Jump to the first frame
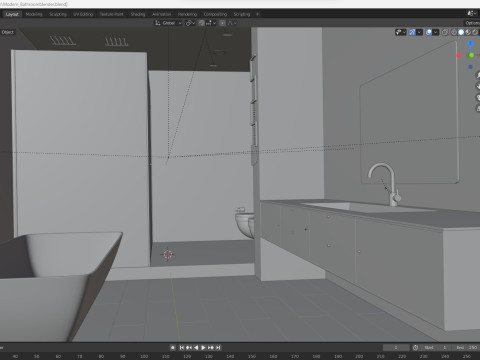Viewport: 480px width, 360px height. coord(182,347)
